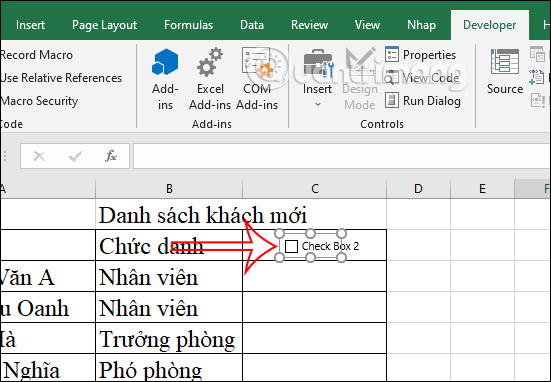This screenshot has width=551, height=382.
Task: Switch to the Insert ribbon tab
Action: (30, 25)
